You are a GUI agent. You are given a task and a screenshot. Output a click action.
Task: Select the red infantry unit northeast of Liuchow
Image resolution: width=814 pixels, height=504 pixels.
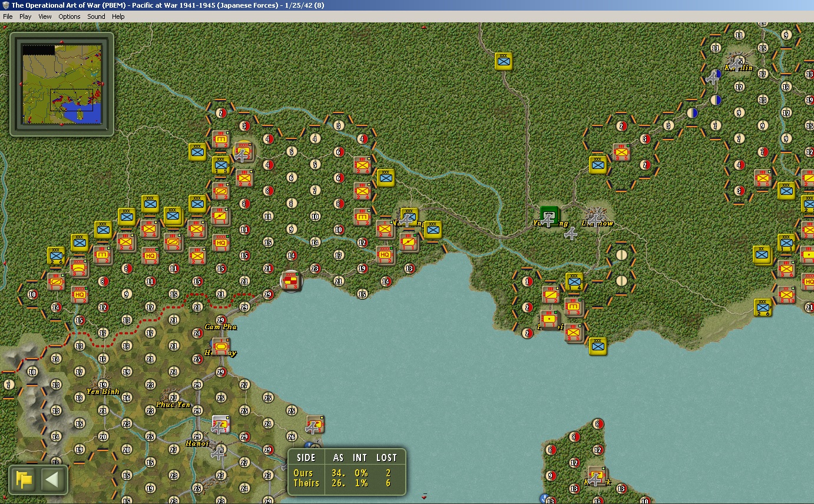621,152
